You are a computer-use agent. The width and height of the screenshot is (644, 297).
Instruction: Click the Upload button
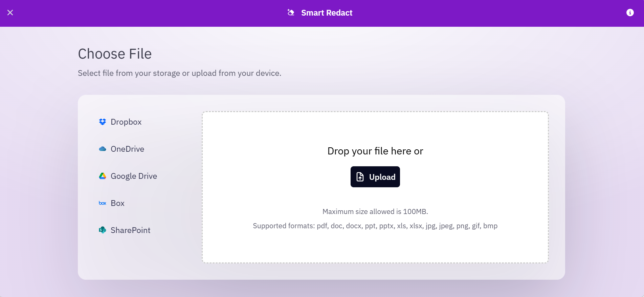click(x=375, y=177)
